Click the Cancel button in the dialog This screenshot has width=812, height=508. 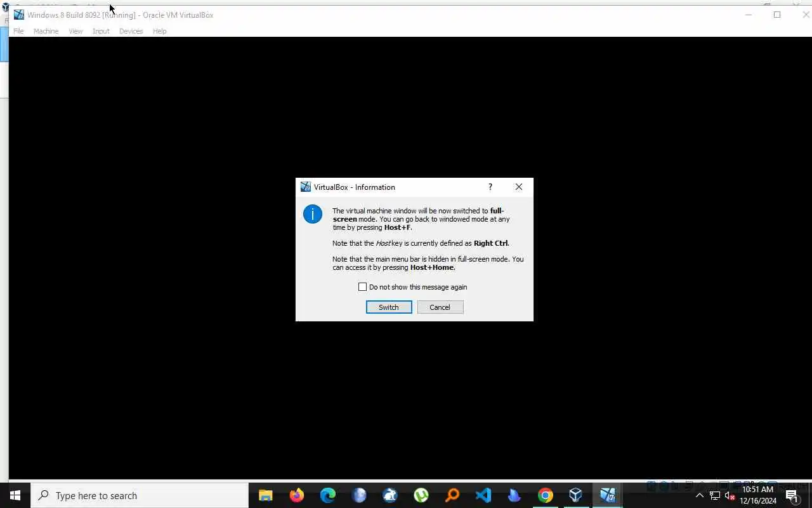tap(440, 307)
